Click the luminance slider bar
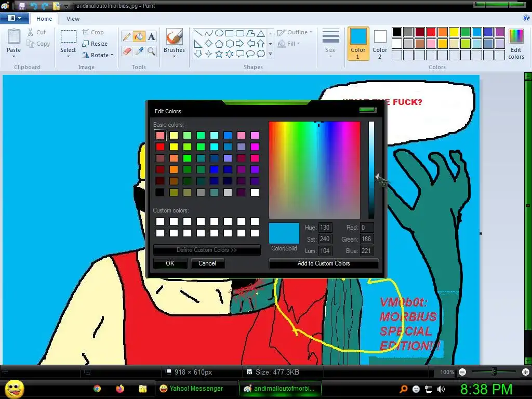 click(371, 170)
